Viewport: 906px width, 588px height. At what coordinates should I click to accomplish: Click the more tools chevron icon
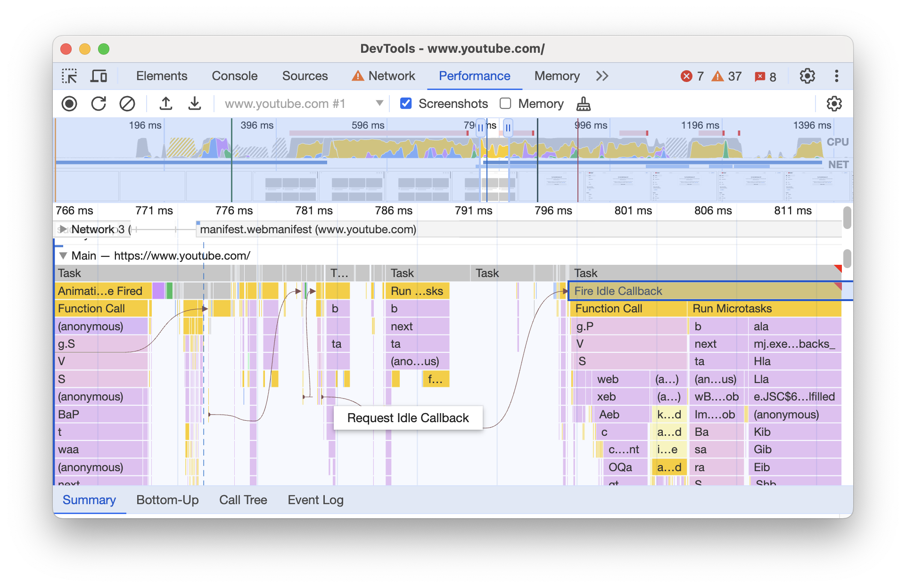pyautogui.click(x=600, y=76)
